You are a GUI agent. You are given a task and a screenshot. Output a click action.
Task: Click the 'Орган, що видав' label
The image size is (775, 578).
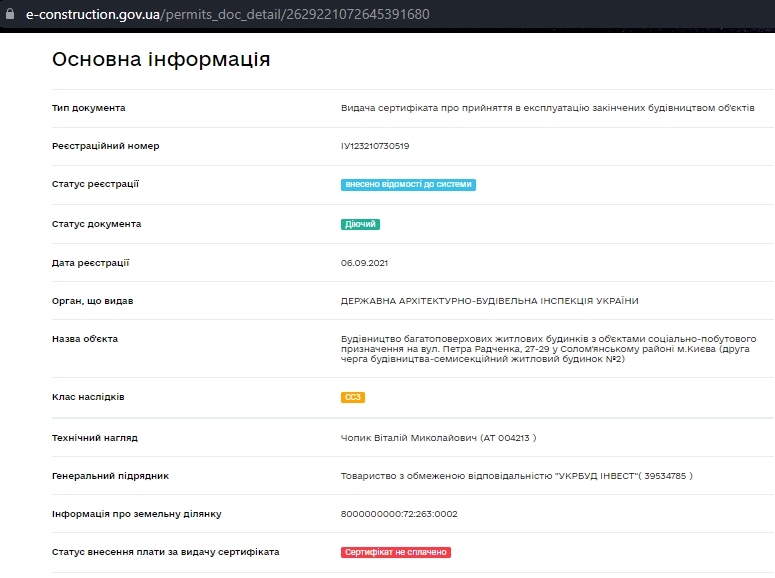92,301
